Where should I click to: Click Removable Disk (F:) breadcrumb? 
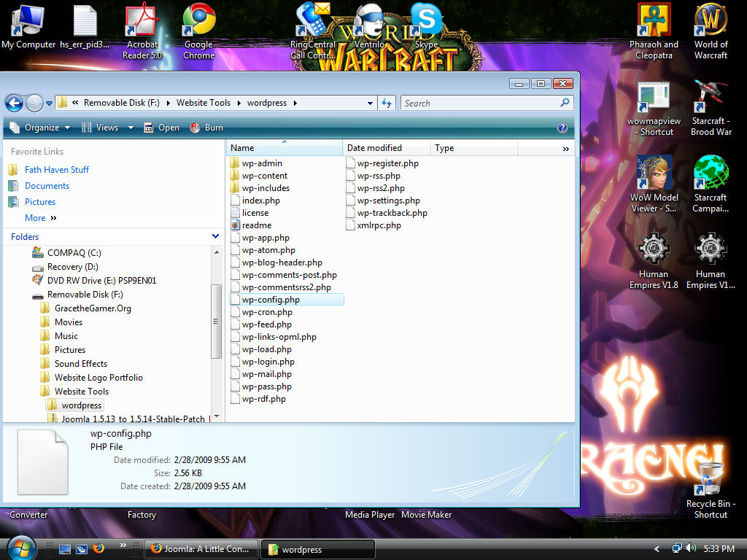(122, 103)
